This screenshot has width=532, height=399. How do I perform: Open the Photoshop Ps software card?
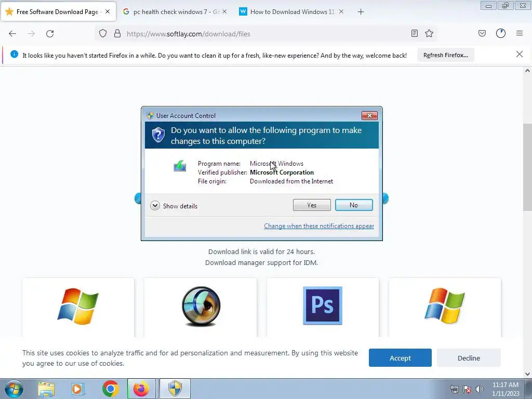323,307
